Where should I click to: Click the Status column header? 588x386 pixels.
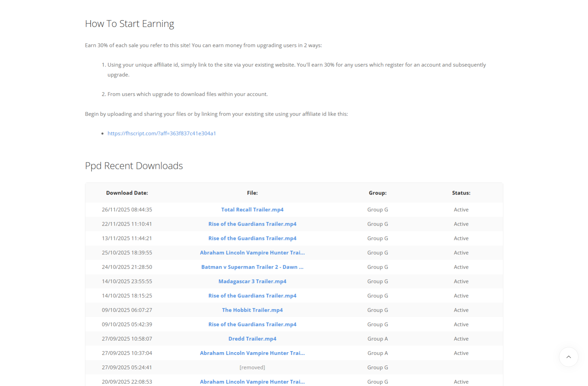[x=461, y=193]
